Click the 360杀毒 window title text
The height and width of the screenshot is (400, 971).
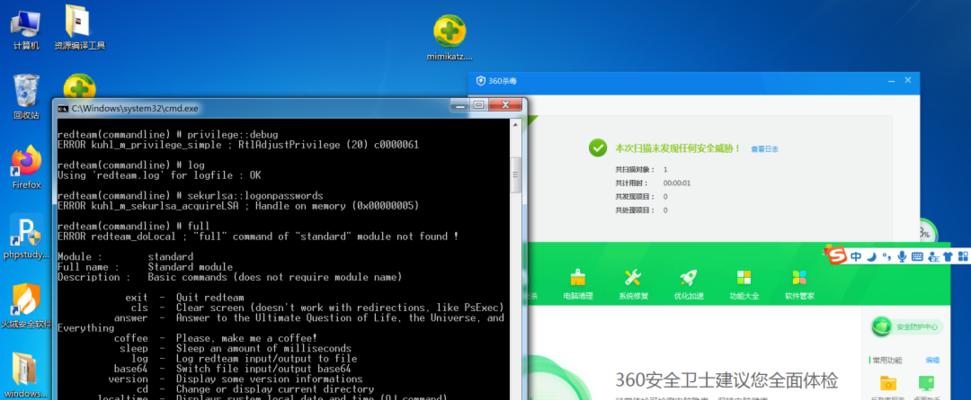[x=502, y=81]
